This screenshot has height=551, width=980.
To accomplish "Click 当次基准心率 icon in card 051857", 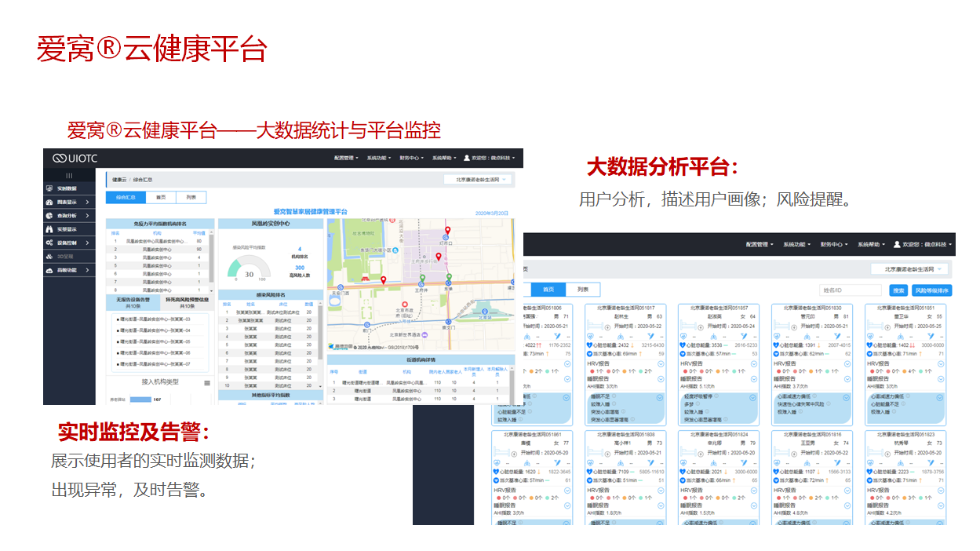I will 683,354.
